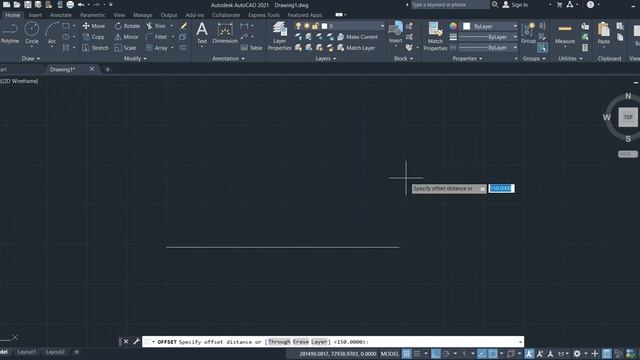Click the Paste icon
The image size is (640, 360).
[x=603, y=33]
